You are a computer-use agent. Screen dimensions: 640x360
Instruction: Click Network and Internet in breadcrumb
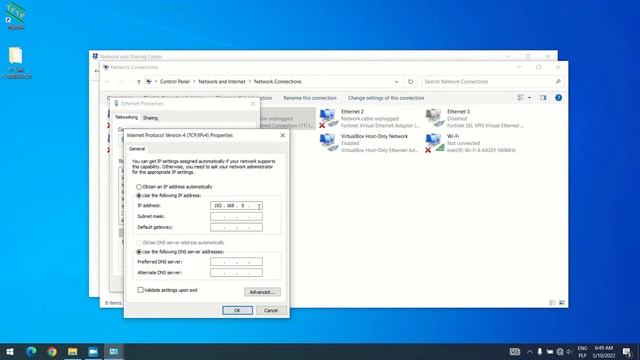click(x=222, y=82)
